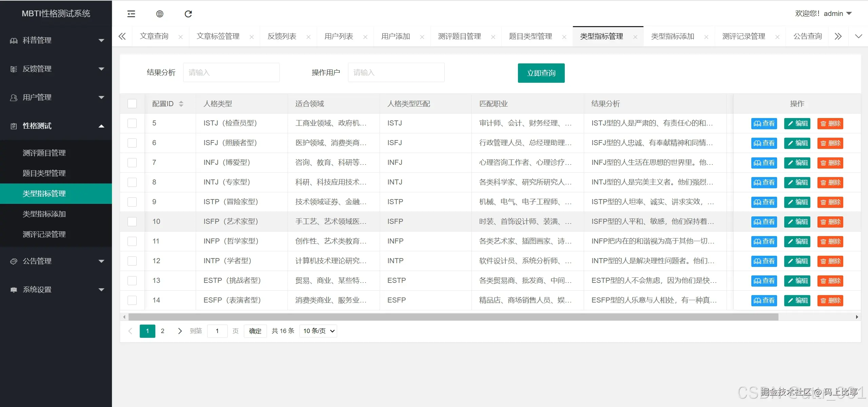Go to previous page arrow
Screen dimensions: 868x407
coord(130,331)
